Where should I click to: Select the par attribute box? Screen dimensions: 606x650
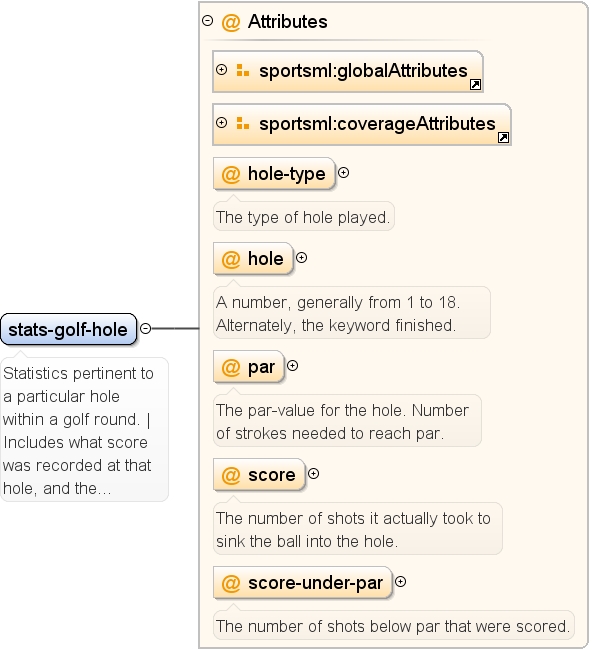(x=249, y=367)
